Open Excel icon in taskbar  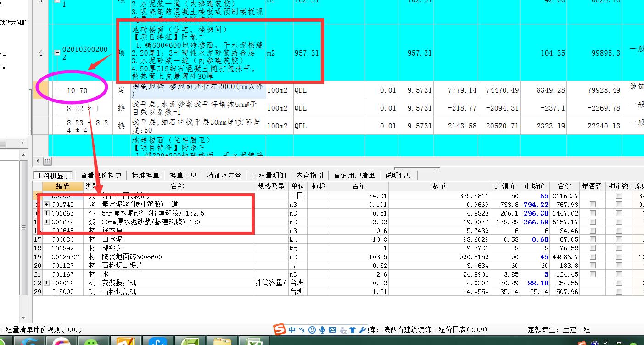coord(253,342)
